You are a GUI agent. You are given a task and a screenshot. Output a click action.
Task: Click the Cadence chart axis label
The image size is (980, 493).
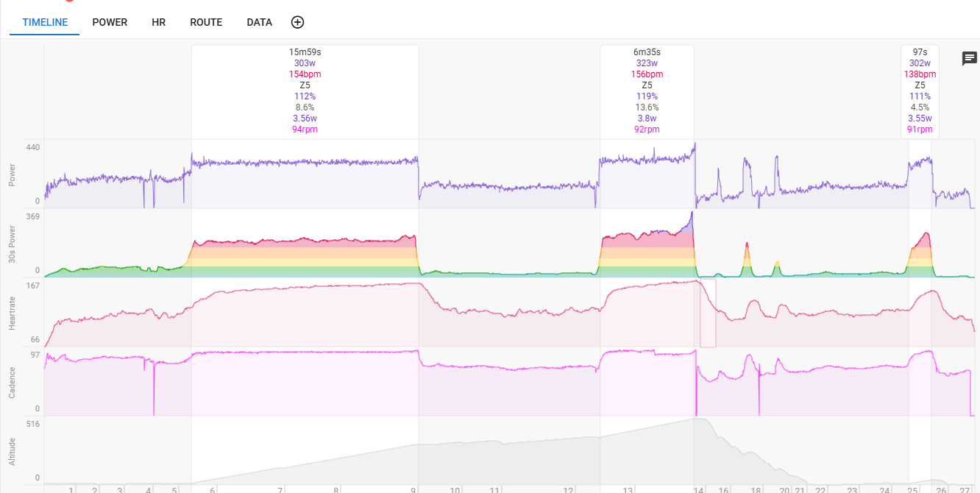coord(12,382)
